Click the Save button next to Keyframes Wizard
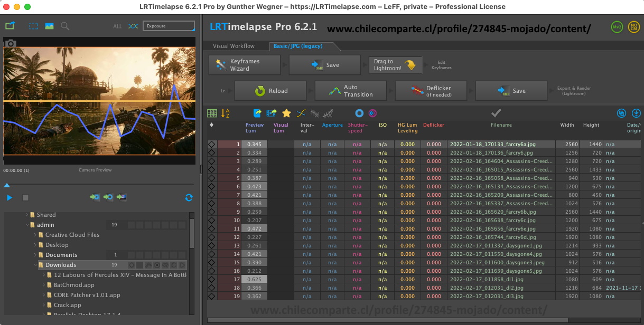 [x=325, y=65]
